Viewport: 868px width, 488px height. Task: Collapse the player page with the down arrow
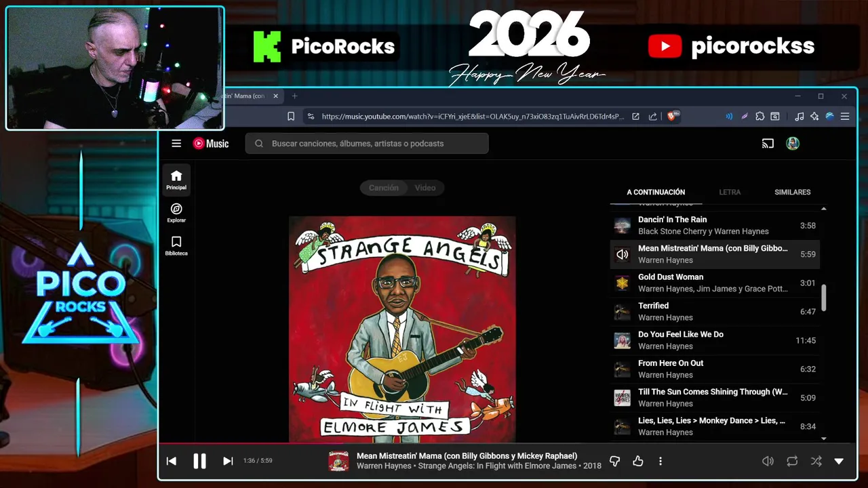839,461
